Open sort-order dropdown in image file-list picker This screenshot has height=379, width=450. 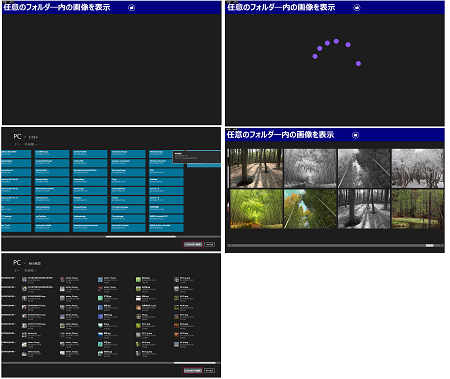(30, 270)
